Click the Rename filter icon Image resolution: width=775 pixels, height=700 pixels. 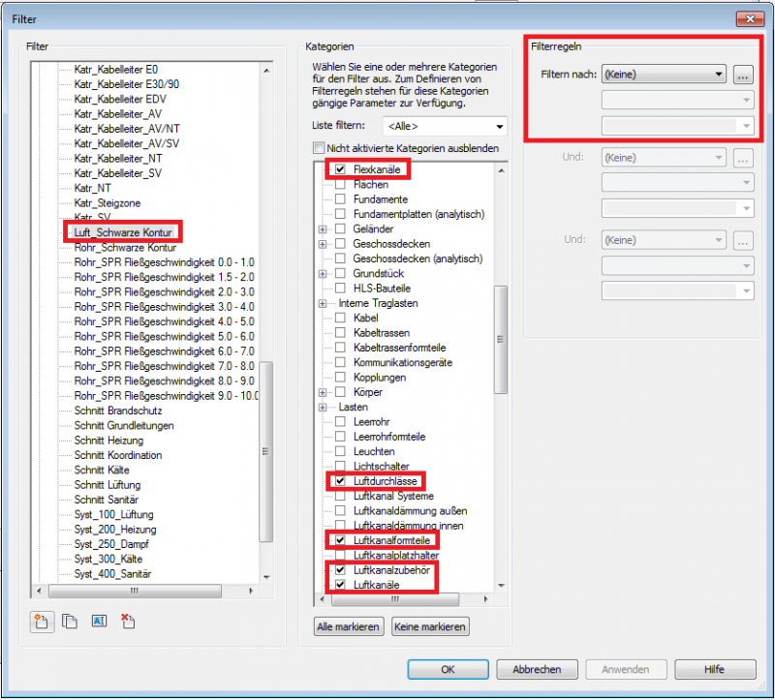click(x=98, y=622)
